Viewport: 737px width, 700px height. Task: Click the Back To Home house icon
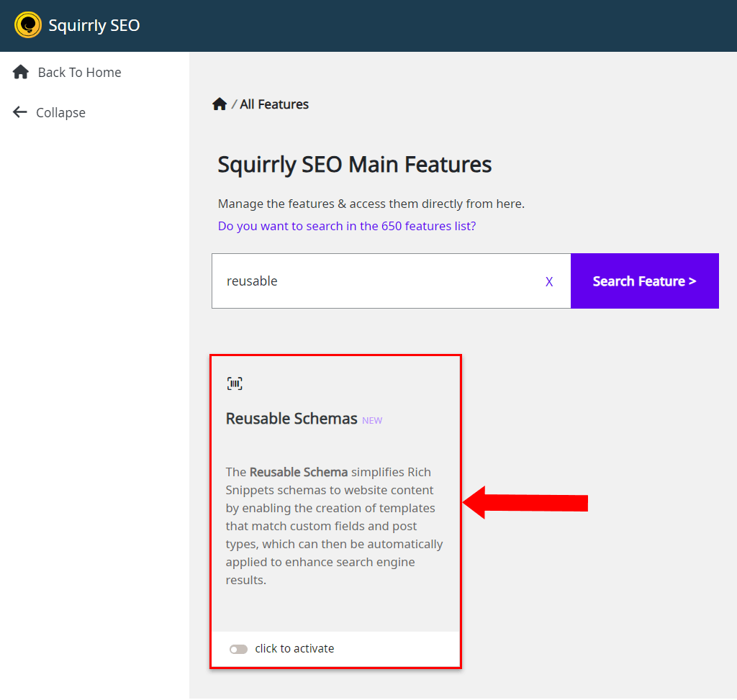click(21, 73)
